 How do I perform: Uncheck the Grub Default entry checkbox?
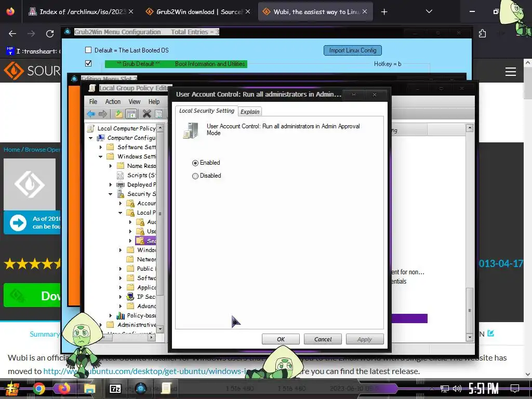pyautogui.click(x=88, y=63)
